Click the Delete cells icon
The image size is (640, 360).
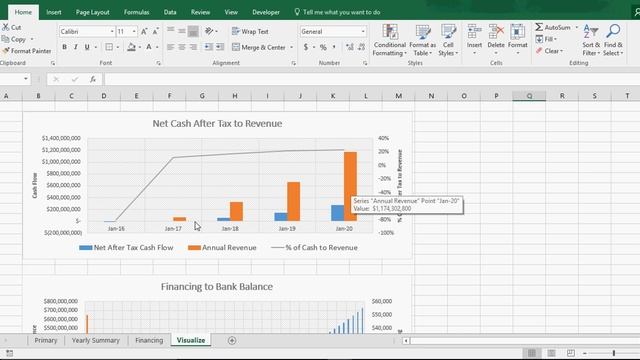tap(496, 32)
